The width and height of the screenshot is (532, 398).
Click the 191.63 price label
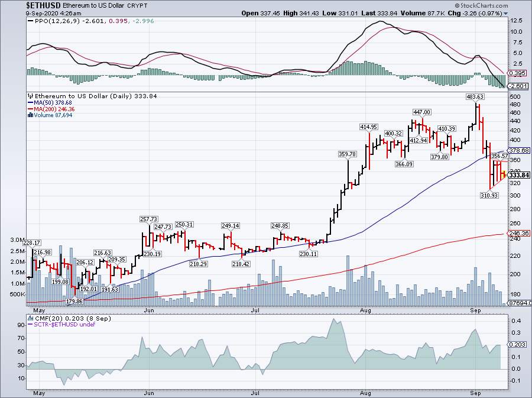[109, 289]
